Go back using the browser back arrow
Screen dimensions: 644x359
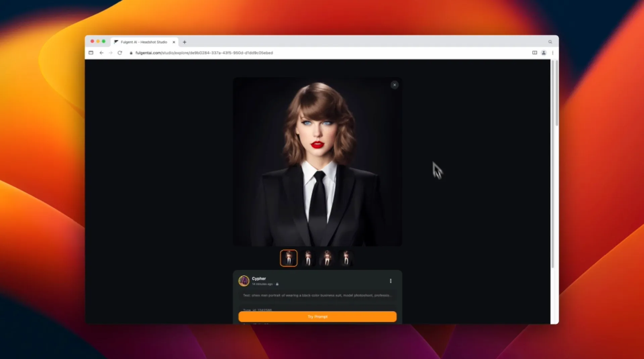[x=101, y=53]
